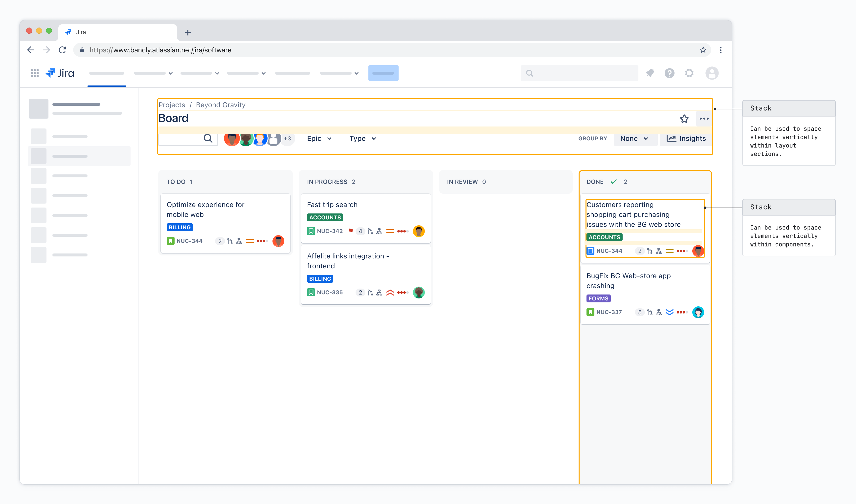The image size is (856, 504).
Task: Open Jira settings gear icon
Action: pyautogui.click(x=689, y=73)
